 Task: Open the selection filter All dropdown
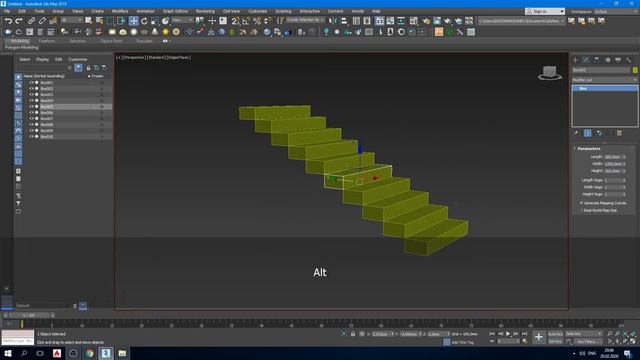72,20
